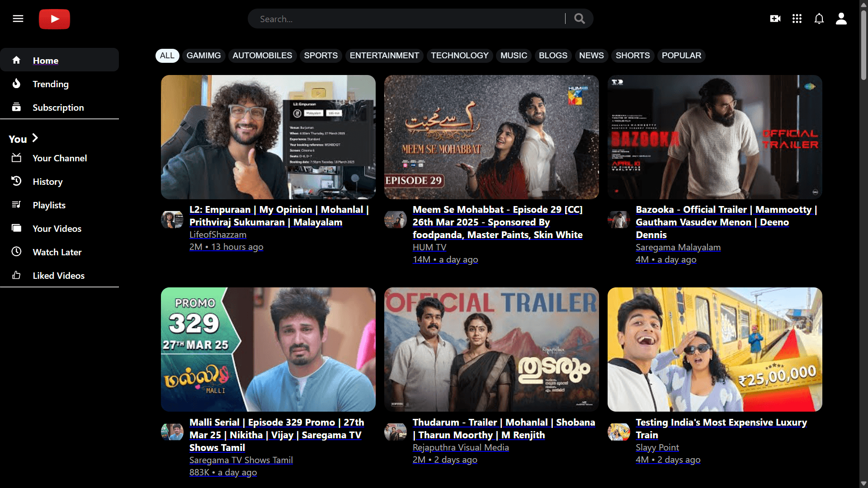
Task: Visit the LifeofShazzam channel link
Action: click(x=217, y=235)
